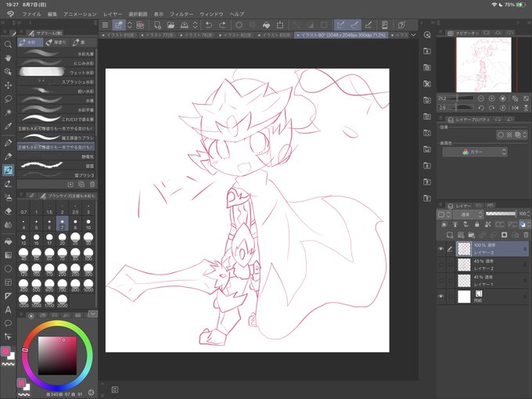532x399 pixels.
Task: Open the レイヤー menu
Action: [113, 14]
